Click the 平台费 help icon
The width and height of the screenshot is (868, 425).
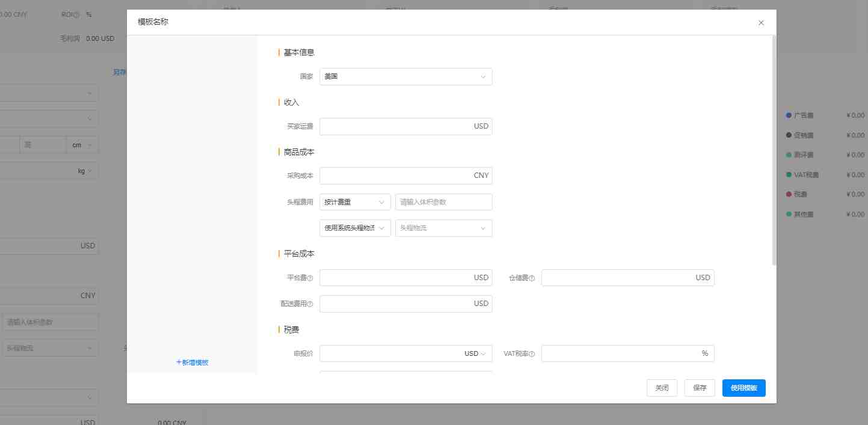click(310, 278)
